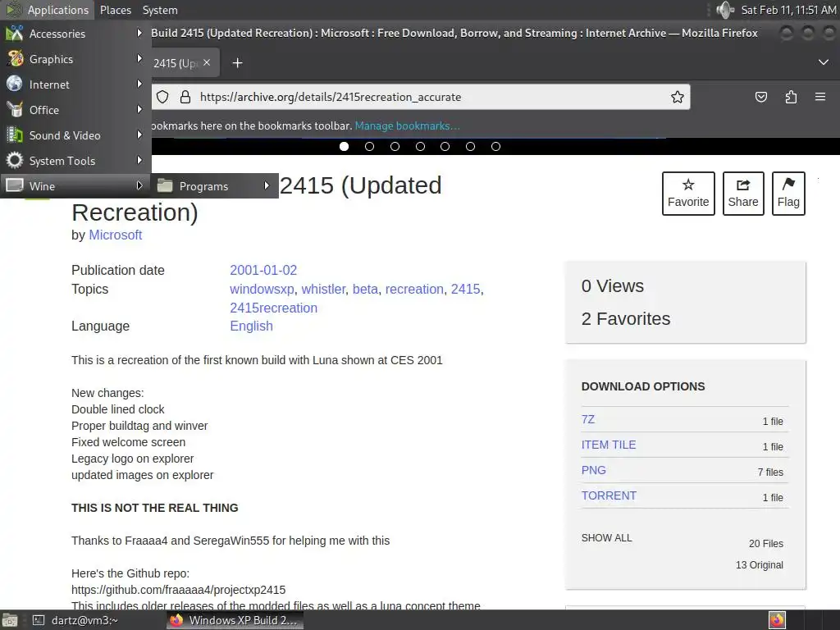This screenshot has width=840, height=630.
Task: Open the Firefox hamburger application menu
Action: point(820,97)
